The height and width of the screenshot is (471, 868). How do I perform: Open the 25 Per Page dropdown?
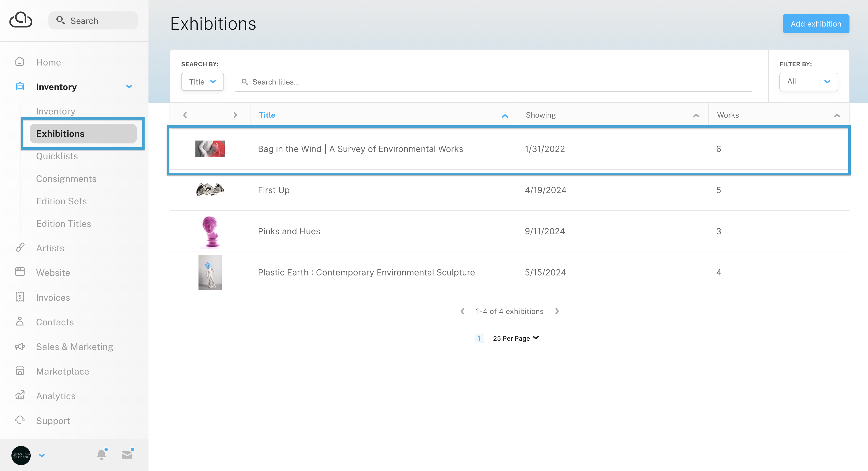pos(516,338)
